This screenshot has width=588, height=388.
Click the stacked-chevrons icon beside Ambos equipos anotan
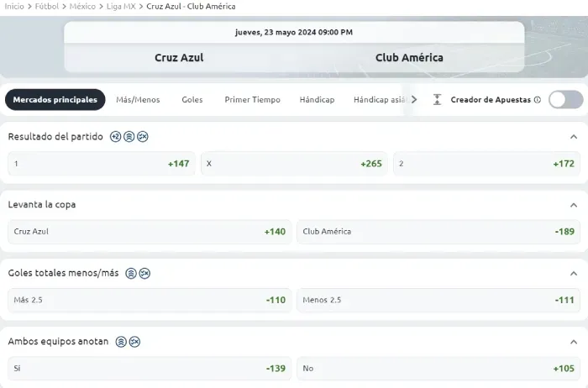(121, 342)
